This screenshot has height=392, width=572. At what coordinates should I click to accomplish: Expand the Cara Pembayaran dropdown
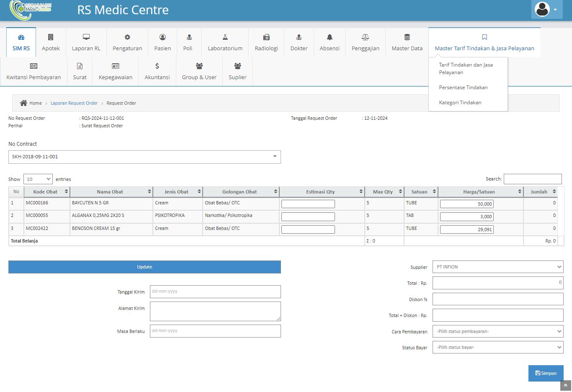[x=498, y=331]
